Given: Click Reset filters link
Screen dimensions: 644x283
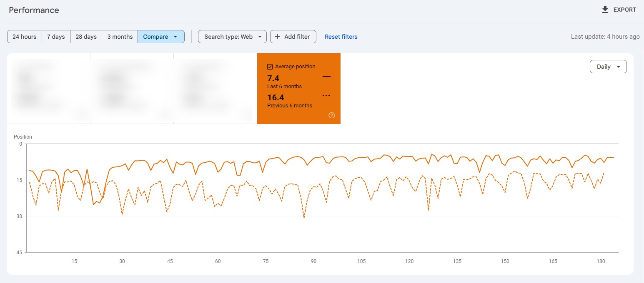Looking at the screenshot, I should pyautogui.click(x=341, y=37).
